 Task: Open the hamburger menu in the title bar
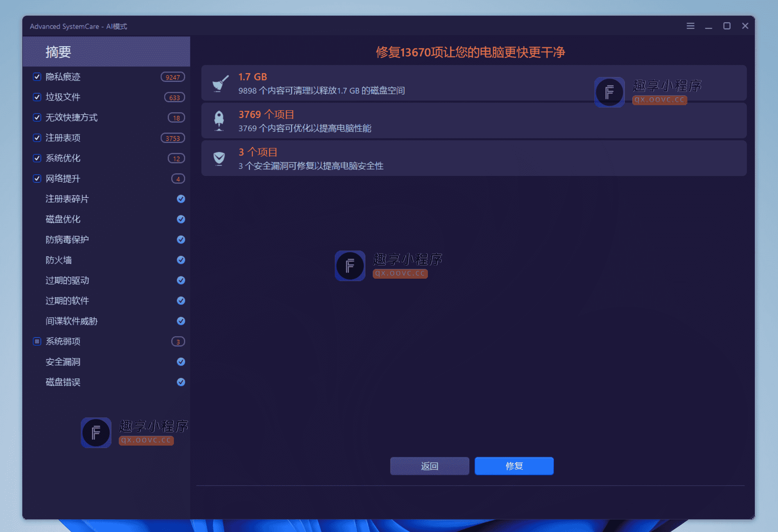click(690, 26)
